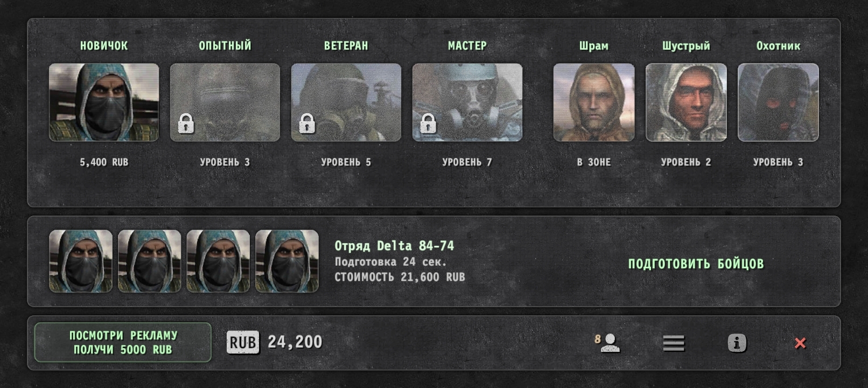The image size is (868, 388).
Task: Click Подготовить бойцов button
Action: (696, 264)
